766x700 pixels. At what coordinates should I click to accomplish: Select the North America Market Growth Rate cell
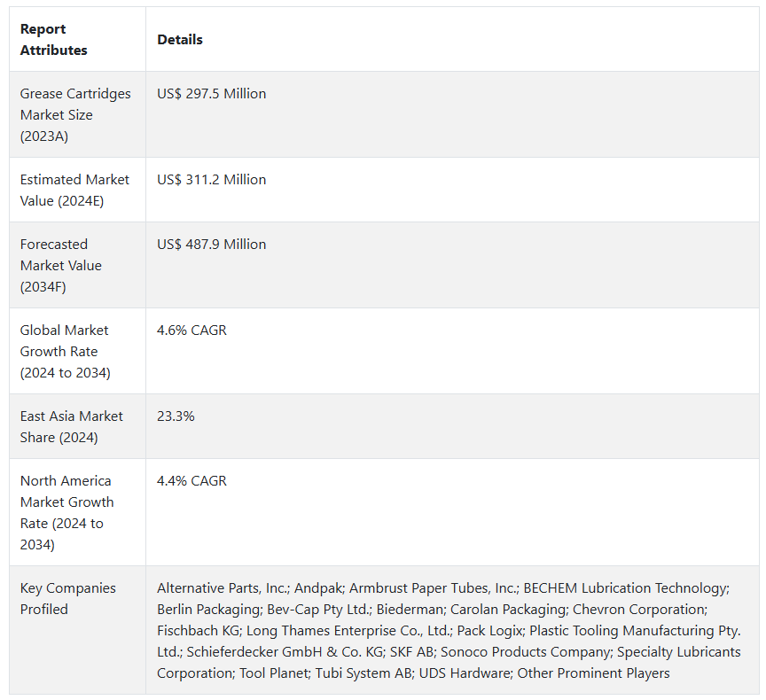point(66,512)
